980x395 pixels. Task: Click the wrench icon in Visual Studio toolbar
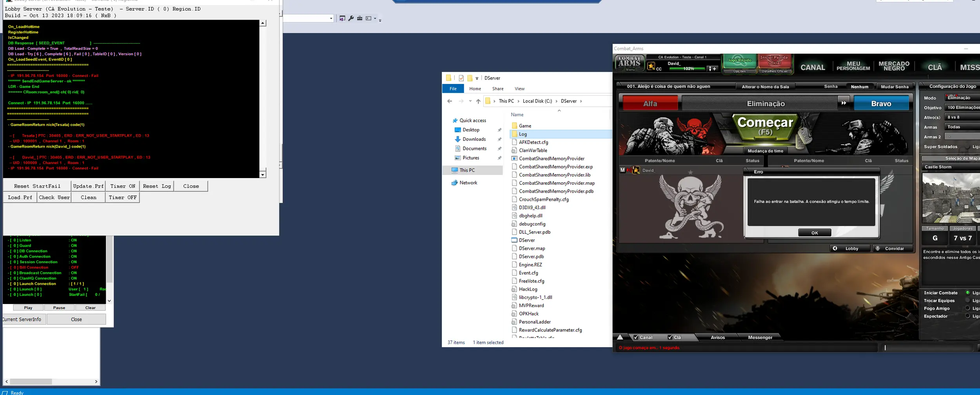351,18
